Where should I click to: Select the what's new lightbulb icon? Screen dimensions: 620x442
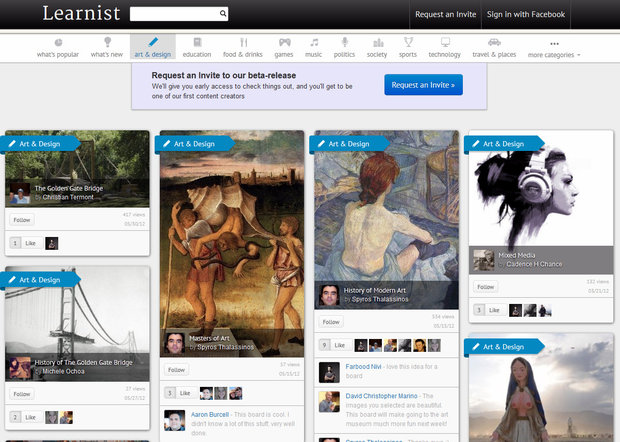107,42
